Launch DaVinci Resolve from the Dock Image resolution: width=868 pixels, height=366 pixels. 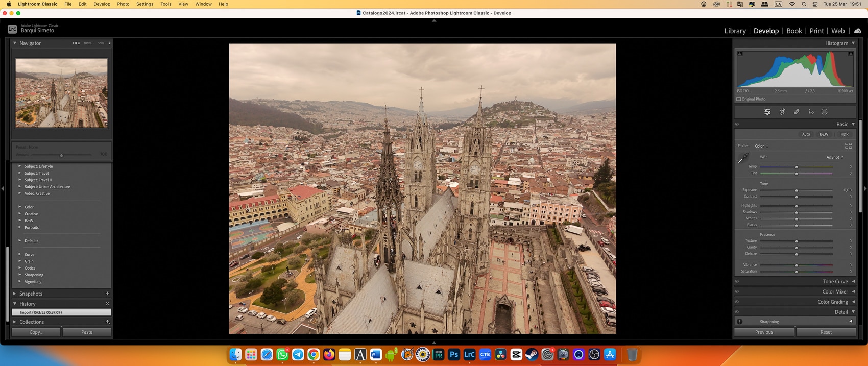500,354
